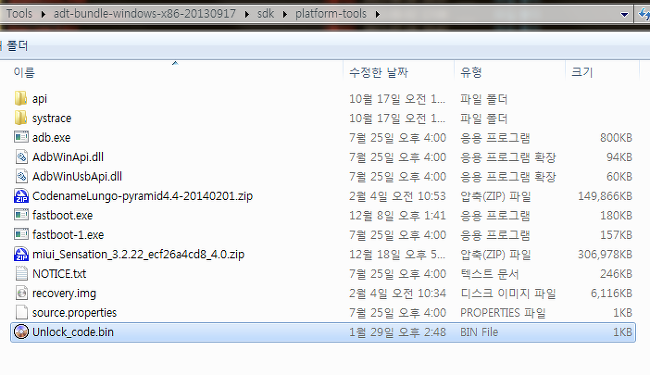Viewport: 650px width, 375px height.
Task: Click the 149,866KB size cell
Action: coord(605,196)
